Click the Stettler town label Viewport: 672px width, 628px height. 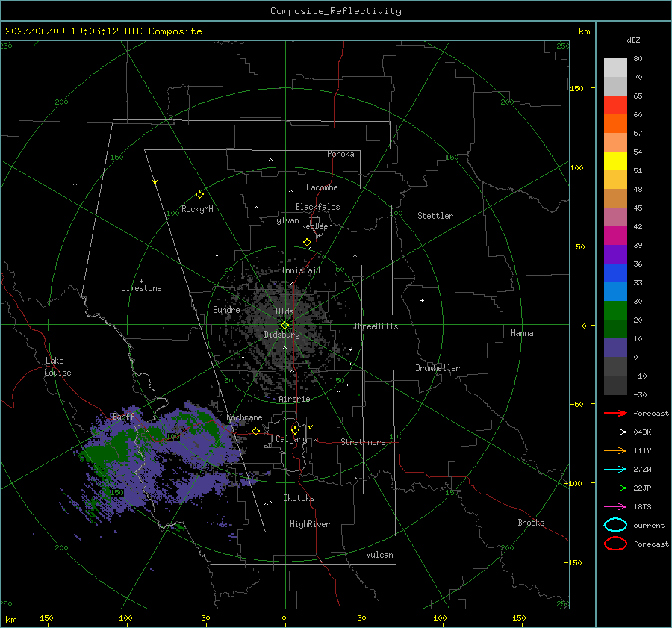(435, 216)
